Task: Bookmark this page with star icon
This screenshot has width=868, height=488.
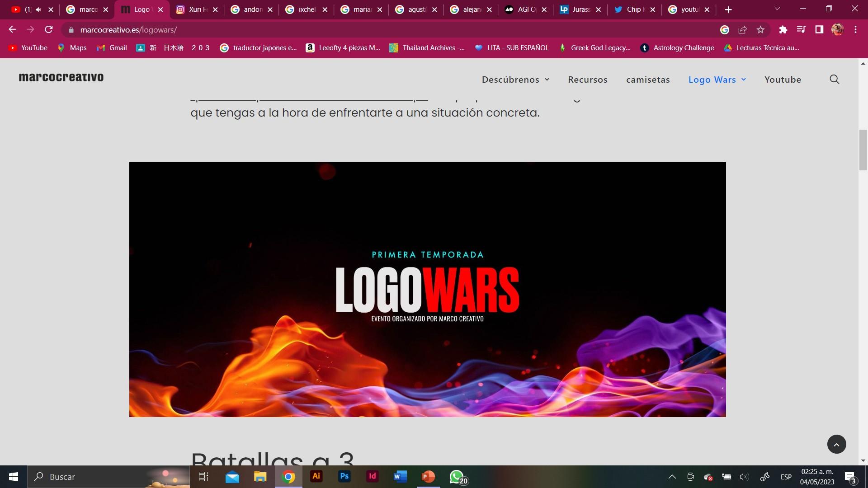Action: [760, 30]
